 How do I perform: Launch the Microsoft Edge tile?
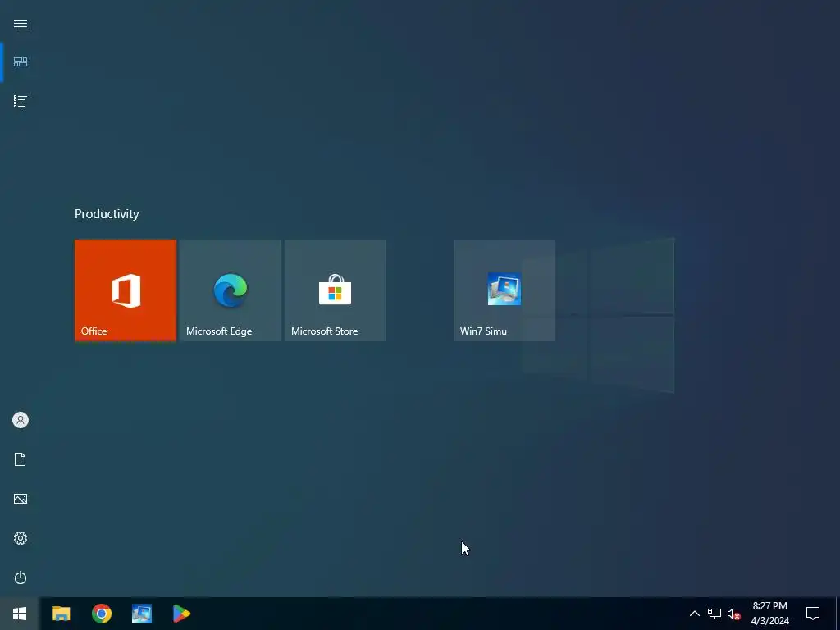231,290
